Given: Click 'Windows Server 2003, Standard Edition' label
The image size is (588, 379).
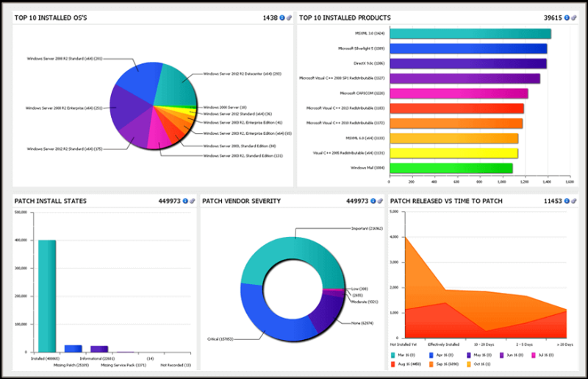Looking at the screenshot, I should tap(240, 146).
